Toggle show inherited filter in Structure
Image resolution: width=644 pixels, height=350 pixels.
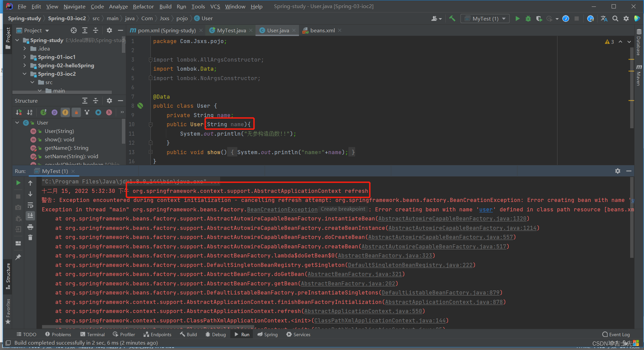tap(87, 112)
